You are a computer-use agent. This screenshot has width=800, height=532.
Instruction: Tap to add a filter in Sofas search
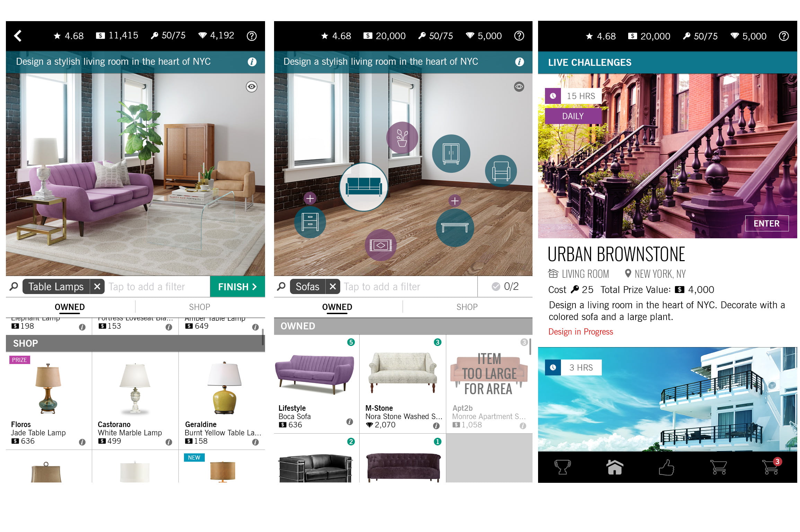pos(412,288)
